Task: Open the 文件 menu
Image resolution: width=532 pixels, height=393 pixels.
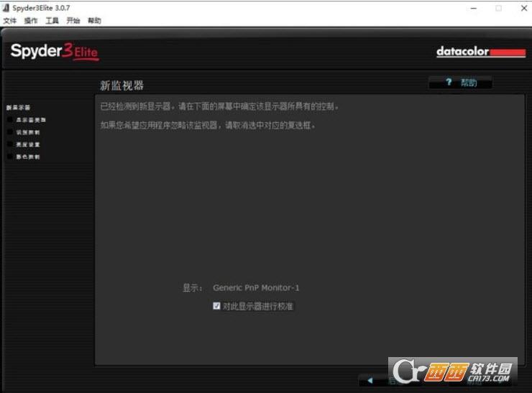Action: [x=10, y=21]
